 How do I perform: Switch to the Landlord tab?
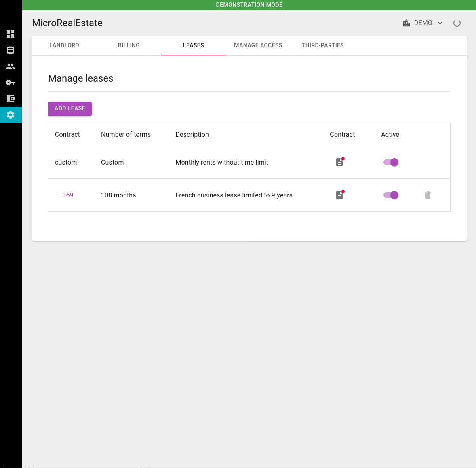pos(64,45)
